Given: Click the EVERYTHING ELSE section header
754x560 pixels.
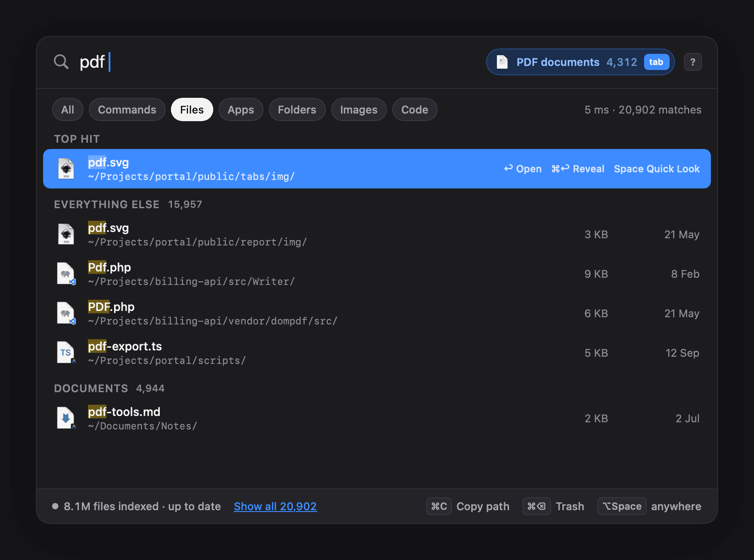Looking at the screenshot, I should tap(107, 204).
